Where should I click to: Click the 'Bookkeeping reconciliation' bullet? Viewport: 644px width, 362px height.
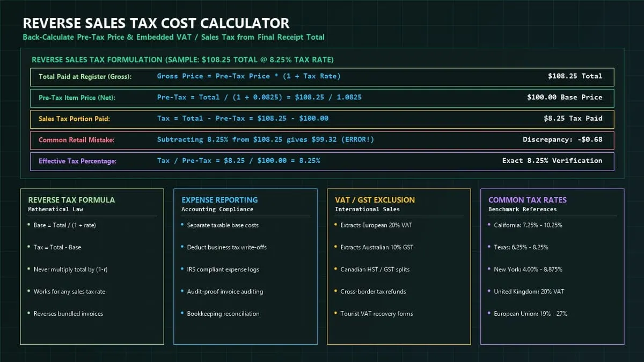(223, 313)
